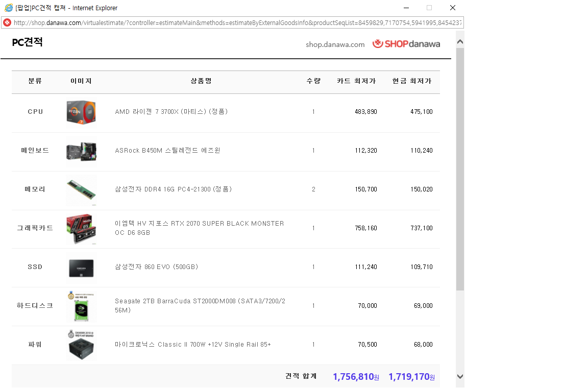
Task: Click the 카드 최저가 column header
Action: tap(356, 81)
